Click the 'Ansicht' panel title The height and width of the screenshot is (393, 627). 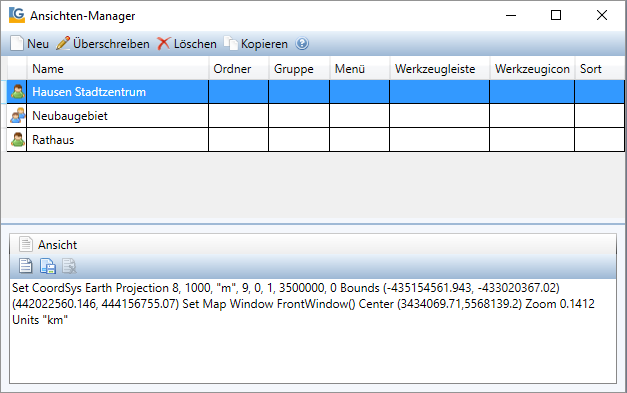click(57, 244)
